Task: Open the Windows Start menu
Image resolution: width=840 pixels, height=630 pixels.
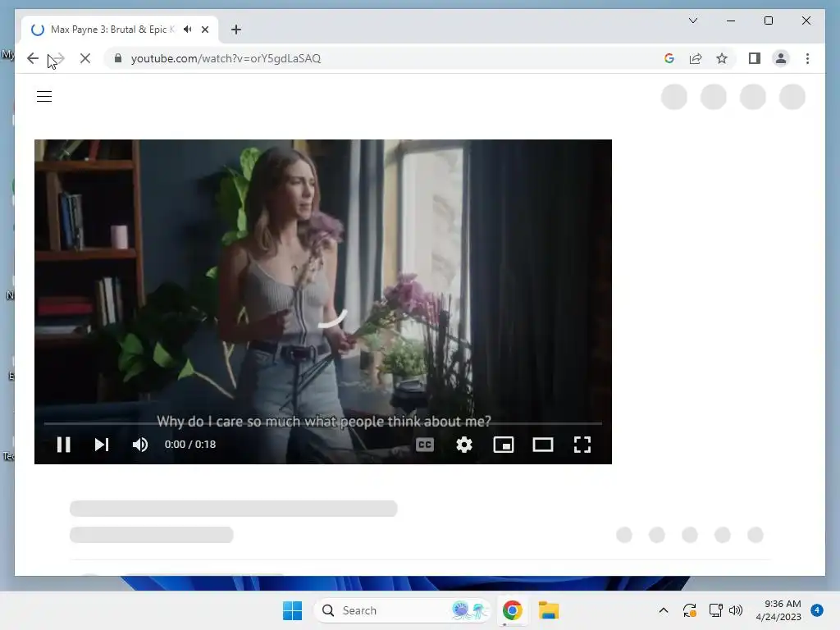Action: click(x=293, y=610)
